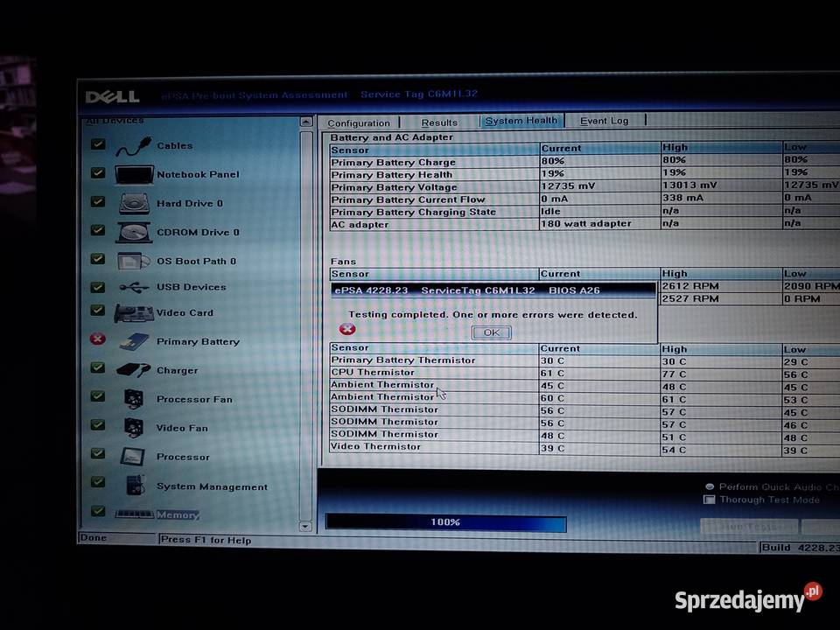Click the Primary Battery Health sensor row

pos(584,173)
